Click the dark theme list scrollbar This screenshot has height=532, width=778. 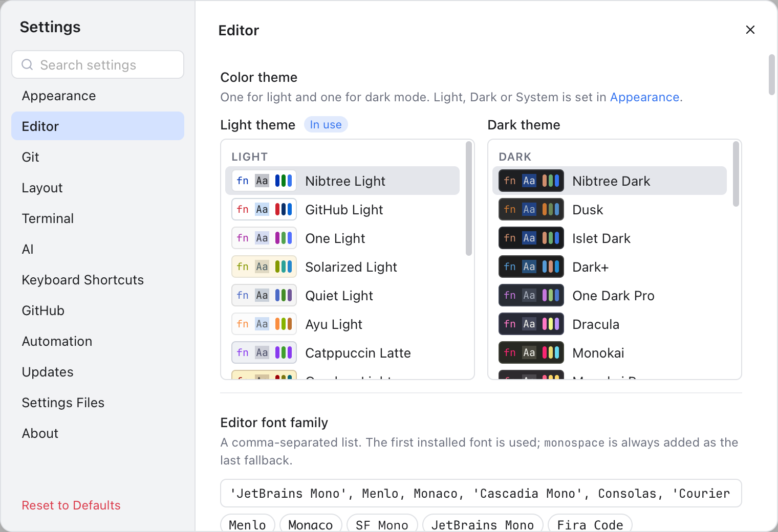(736, 174)
